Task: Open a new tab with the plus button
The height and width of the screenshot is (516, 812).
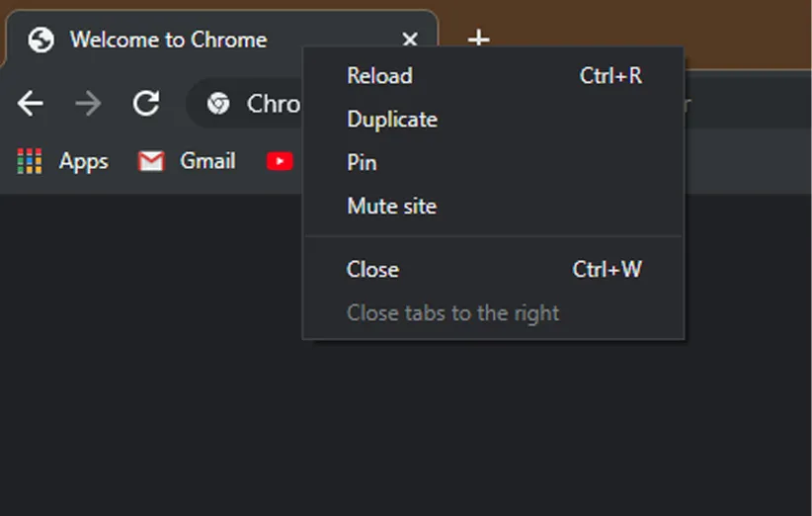Action: coord(478,39)
